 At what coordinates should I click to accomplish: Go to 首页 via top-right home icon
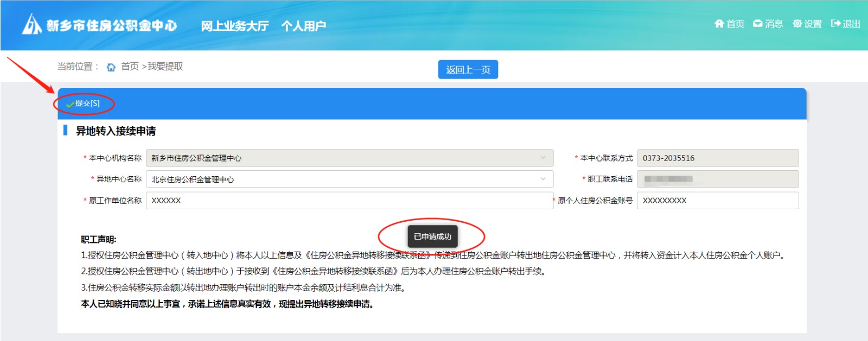tap(719, 23)
